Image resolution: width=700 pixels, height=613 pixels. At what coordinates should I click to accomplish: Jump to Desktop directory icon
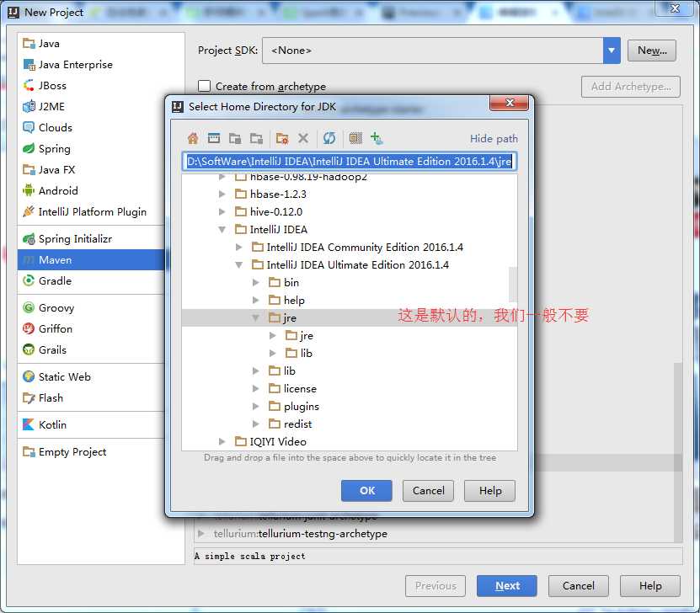pos(214,139)
